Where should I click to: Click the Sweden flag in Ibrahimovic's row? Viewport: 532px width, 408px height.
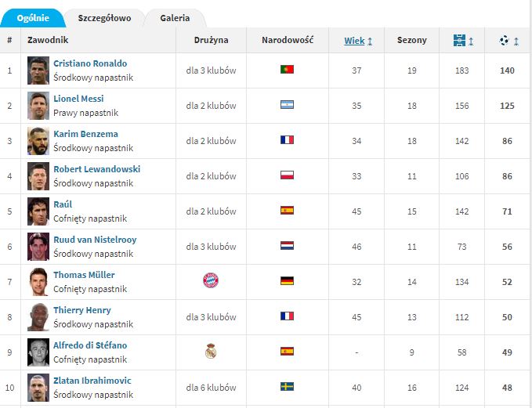pos(287,386)
